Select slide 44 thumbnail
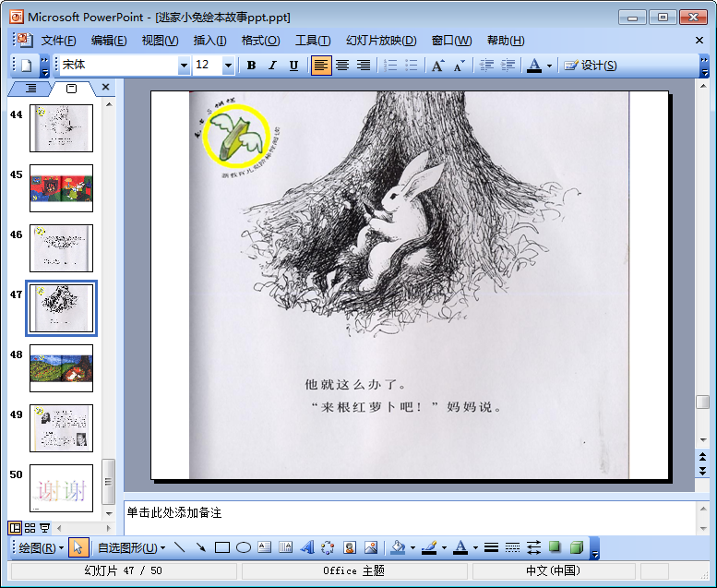This screenshot has height=588, width=717. pyautogui.click(x=61, y=128)
